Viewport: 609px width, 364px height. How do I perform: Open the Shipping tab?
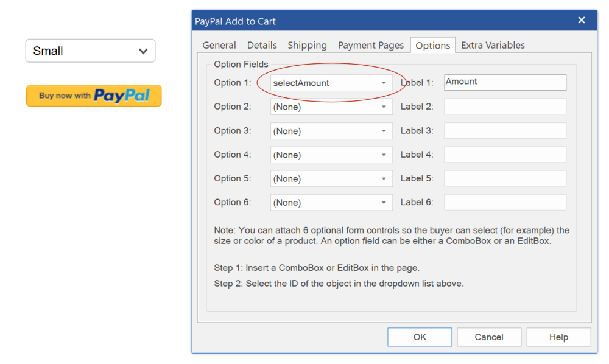click(307, 46)
